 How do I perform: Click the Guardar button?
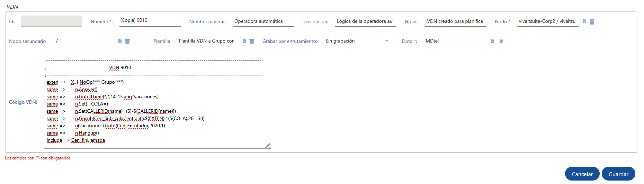pyautogui.click(x=618, y=174)
